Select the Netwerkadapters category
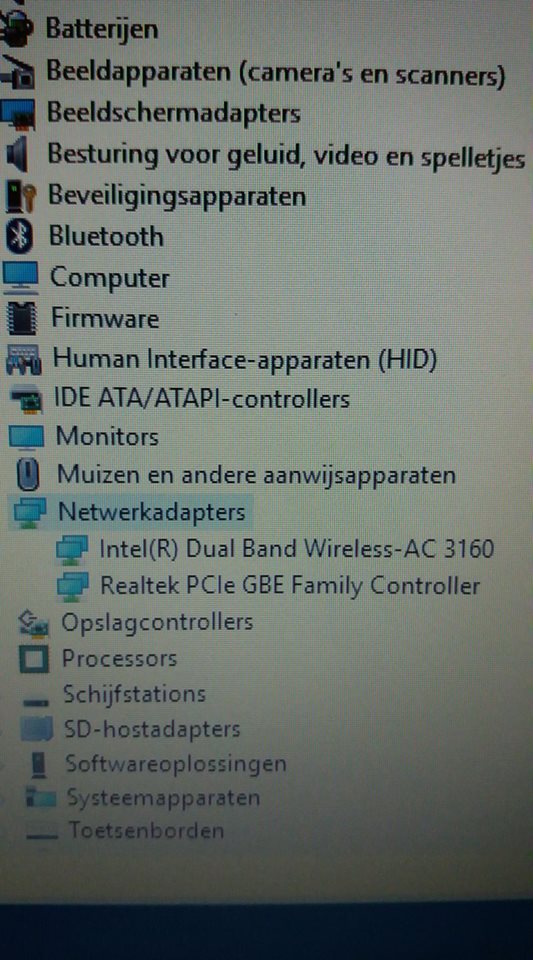Screen dimensions: 533x960 click(151, 511)
